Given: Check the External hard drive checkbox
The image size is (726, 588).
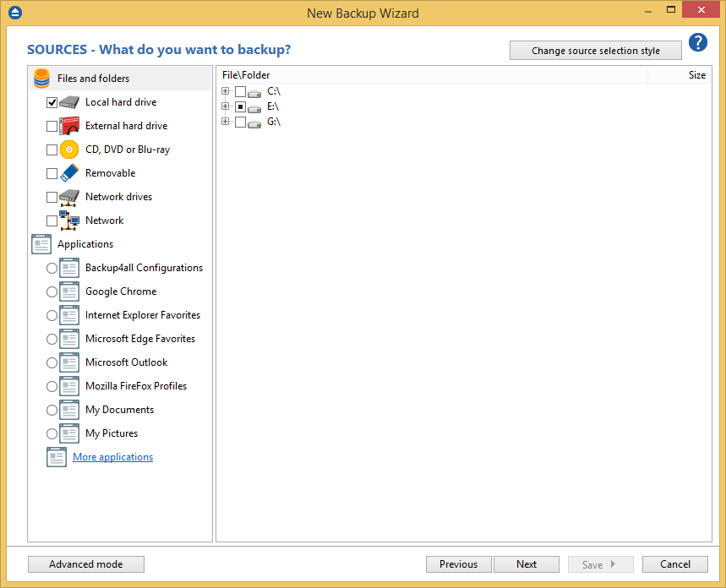Looking at the screenshot, I should click(52, 126).
